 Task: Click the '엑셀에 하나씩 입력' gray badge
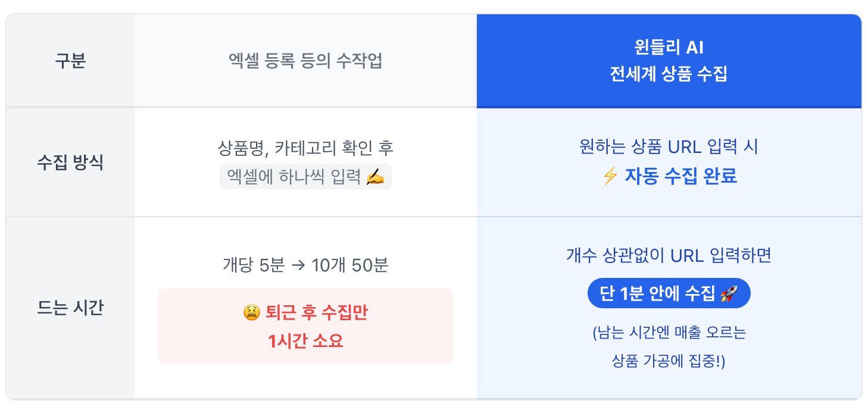(305, 177)
